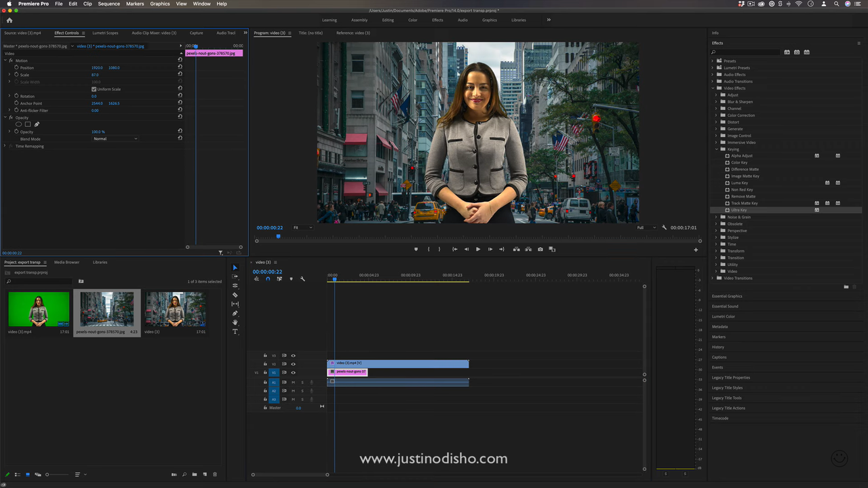
Task: Switch to Lumetri Scopes tab
Action: (105, 33)
